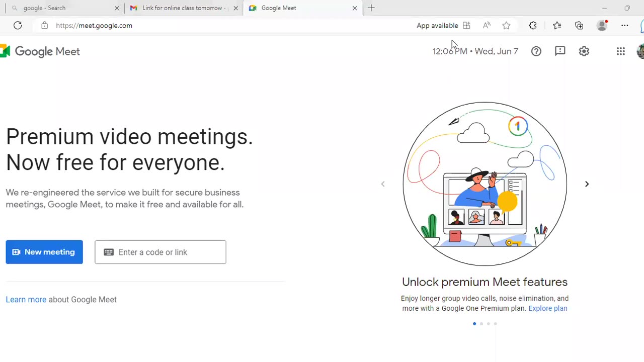Select the third carousel pagination dot
644x362 pixels.
489,324
